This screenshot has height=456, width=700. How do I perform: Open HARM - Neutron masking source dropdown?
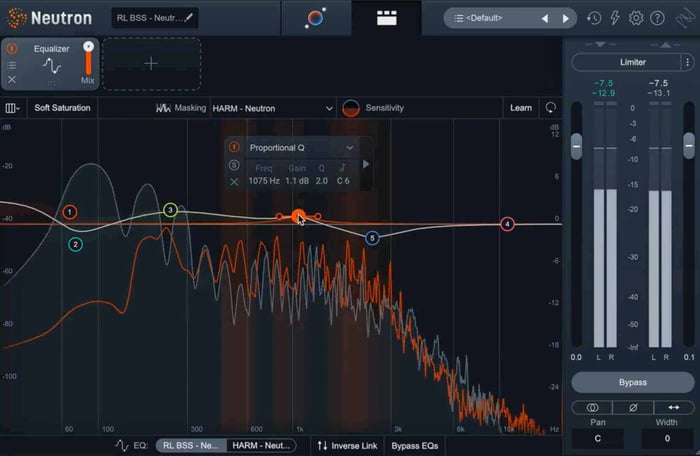point(272,109)
